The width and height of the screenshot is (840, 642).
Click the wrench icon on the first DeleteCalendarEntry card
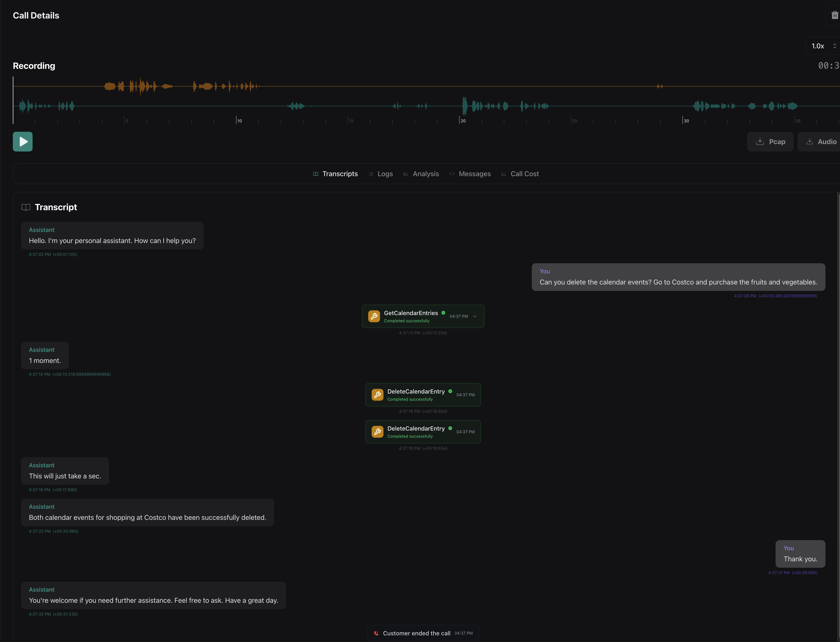[378, 394]
